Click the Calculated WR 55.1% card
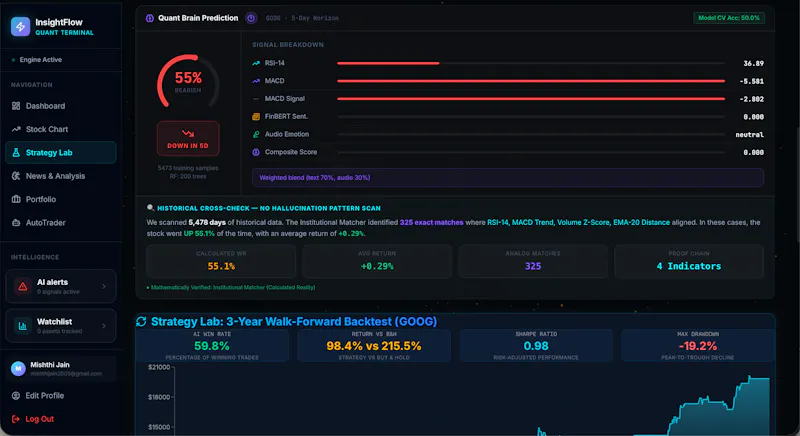This screenshot has width=800, height=436. pyautogui.click(x=221, y=261)
